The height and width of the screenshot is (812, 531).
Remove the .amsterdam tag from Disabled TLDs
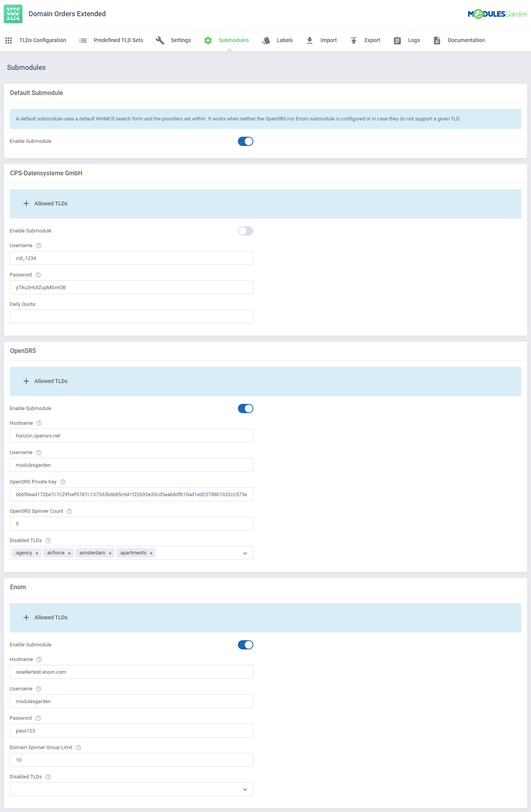[110, 553]
